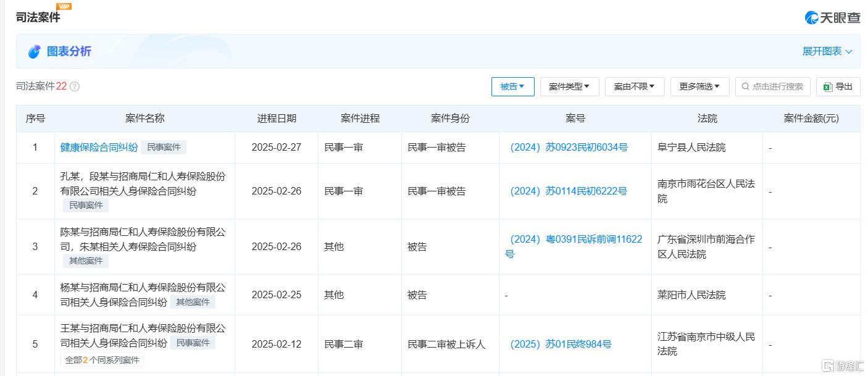The image size is (868, 376).
Task: Click the Excel export icon
Action: [828, 86]
